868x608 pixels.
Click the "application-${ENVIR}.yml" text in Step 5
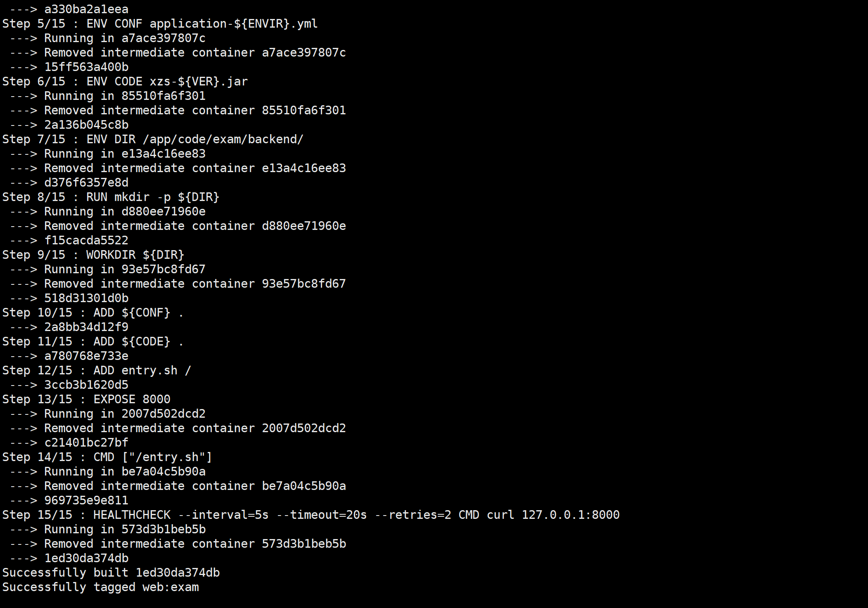pyautogui.click(x=233, y=24)
